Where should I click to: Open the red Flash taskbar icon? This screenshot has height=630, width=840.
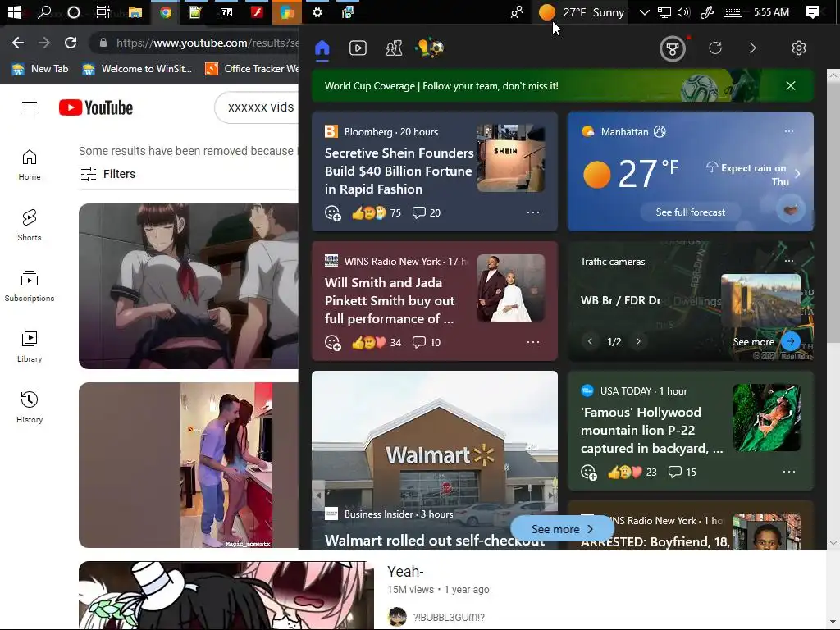[x=257, y=11]
